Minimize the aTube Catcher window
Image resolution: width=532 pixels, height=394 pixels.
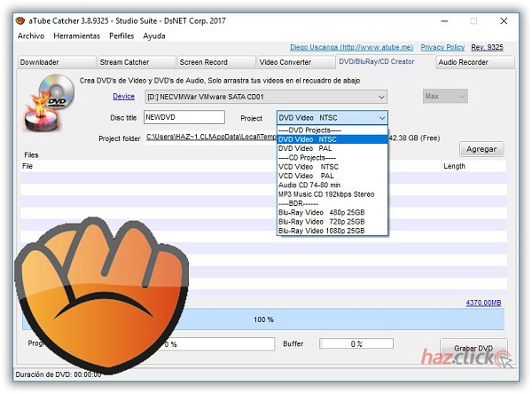(444, 21)
